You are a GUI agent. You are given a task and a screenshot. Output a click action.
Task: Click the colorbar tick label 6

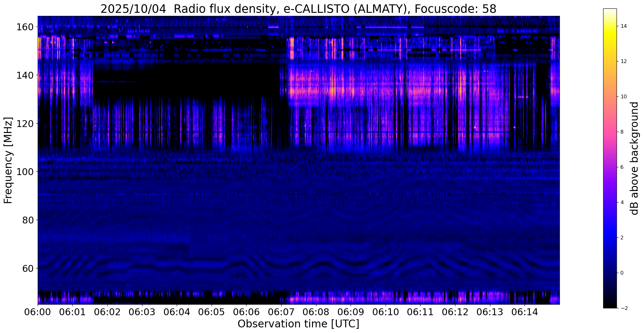point(622,167)
